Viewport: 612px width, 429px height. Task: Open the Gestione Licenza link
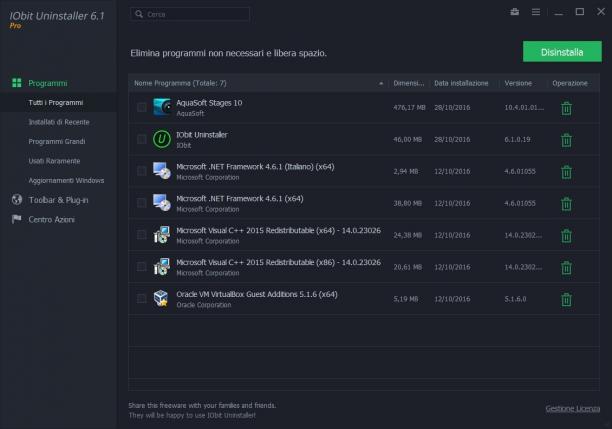[x=573, y=409]
